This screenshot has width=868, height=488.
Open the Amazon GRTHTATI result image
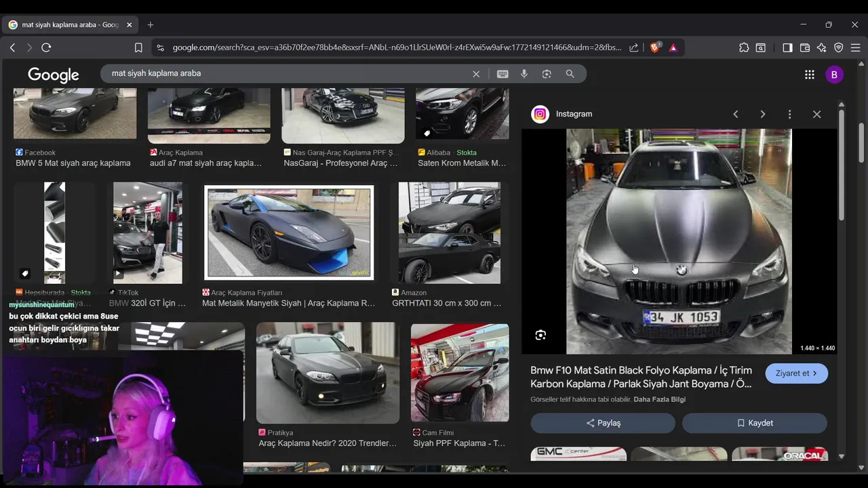[x=450, y=232]
